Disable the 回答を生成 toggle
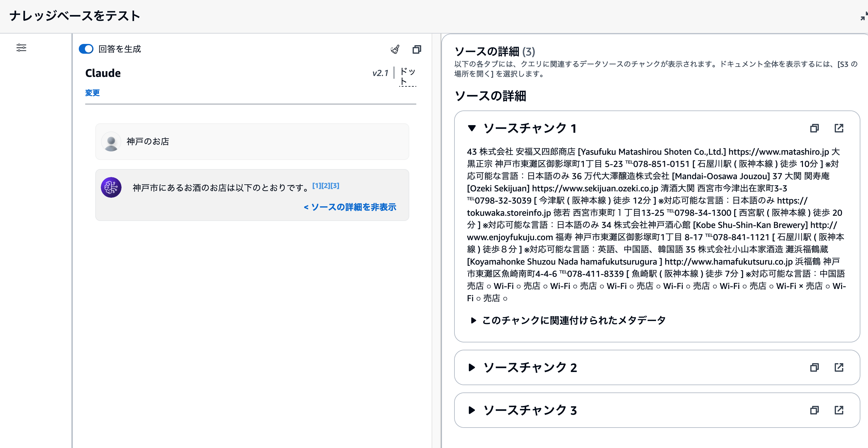868x448 pixels. [86, 49]
